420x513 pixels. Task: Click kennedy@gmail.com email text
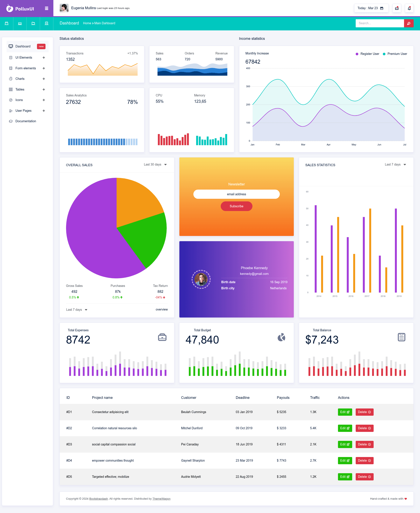(254, 274)
